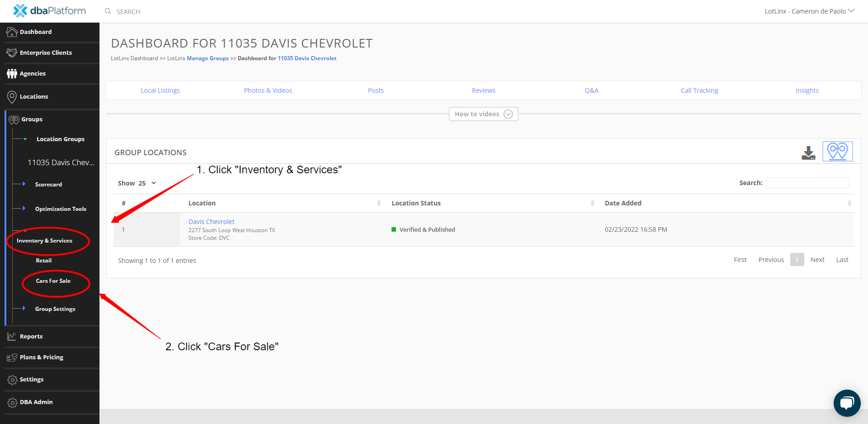Open the chat bubble widget
The height and width of the screenshot is (424, 868).
(847, 403)
